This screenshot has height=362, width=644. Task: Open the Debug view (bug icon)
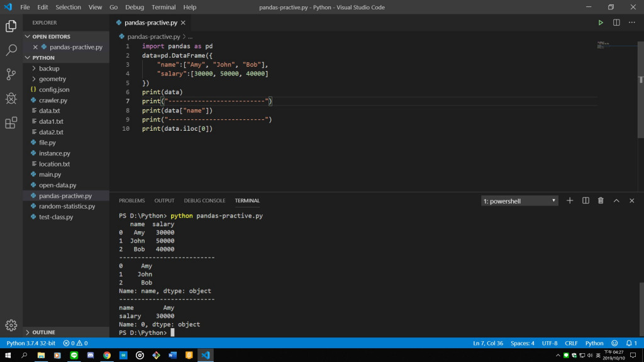pos(11,99)
